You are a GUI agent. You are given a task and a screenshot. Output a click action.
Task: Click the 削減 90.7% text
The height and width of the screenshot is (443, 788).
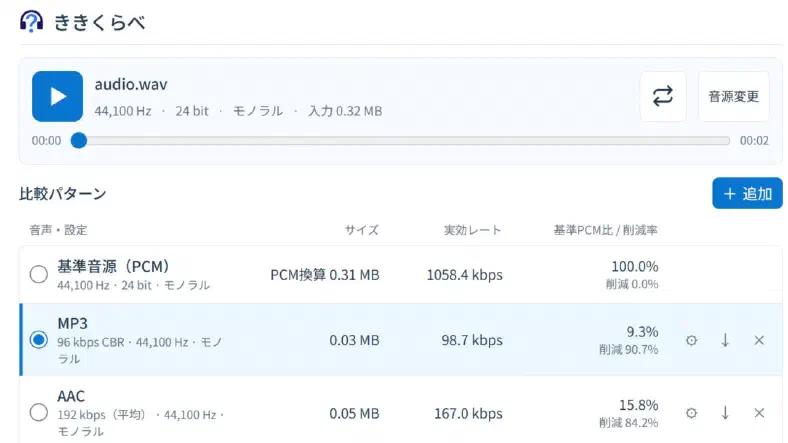coord(629,350)
